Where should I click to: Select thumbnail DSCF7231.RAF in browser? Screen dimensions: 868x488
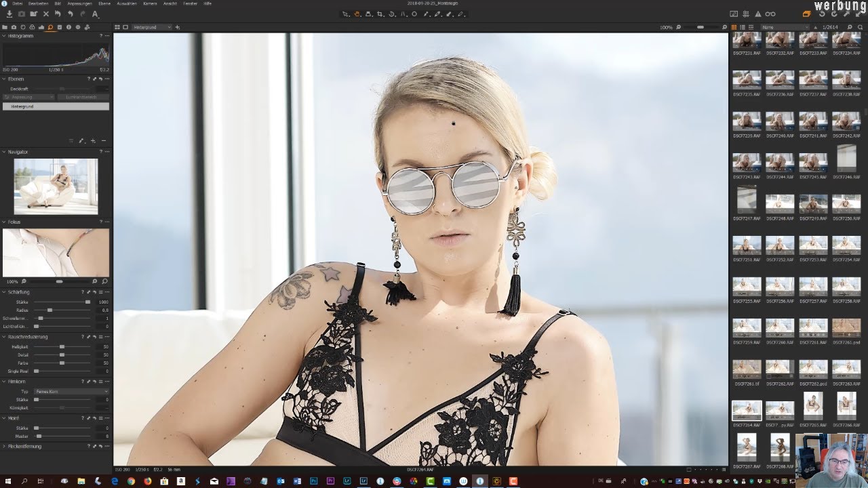pos(747,41)
